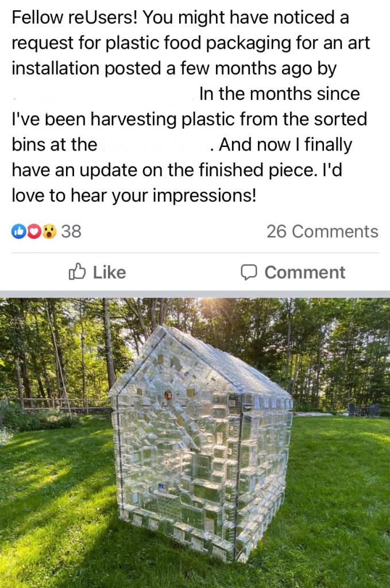View who reacted via the 38 count

[x=71, y=231]
